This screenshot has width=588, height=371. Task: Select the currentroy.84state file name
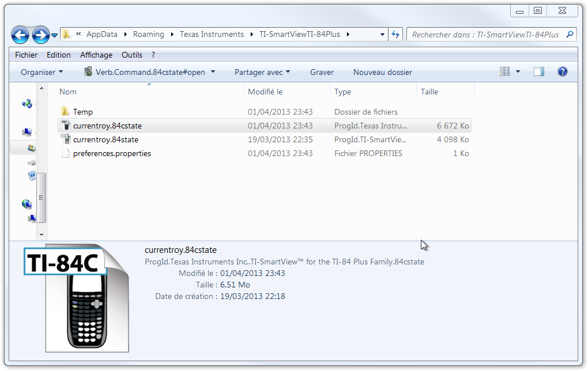pos(105,140)
